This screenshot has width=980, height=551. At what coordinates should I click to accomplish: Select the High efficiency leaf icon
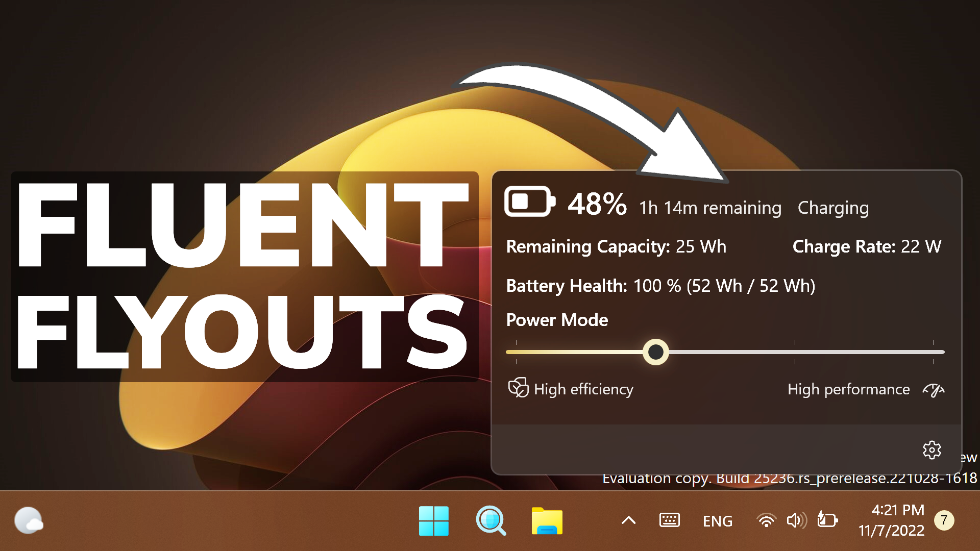(x=517, y=388)
